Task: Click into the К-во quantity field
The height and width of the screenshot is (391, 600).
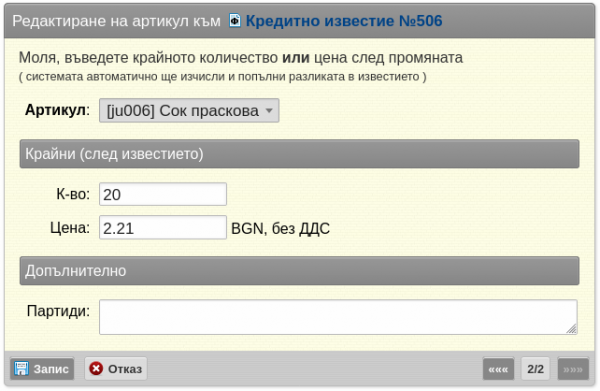Action: click(163, 194)
